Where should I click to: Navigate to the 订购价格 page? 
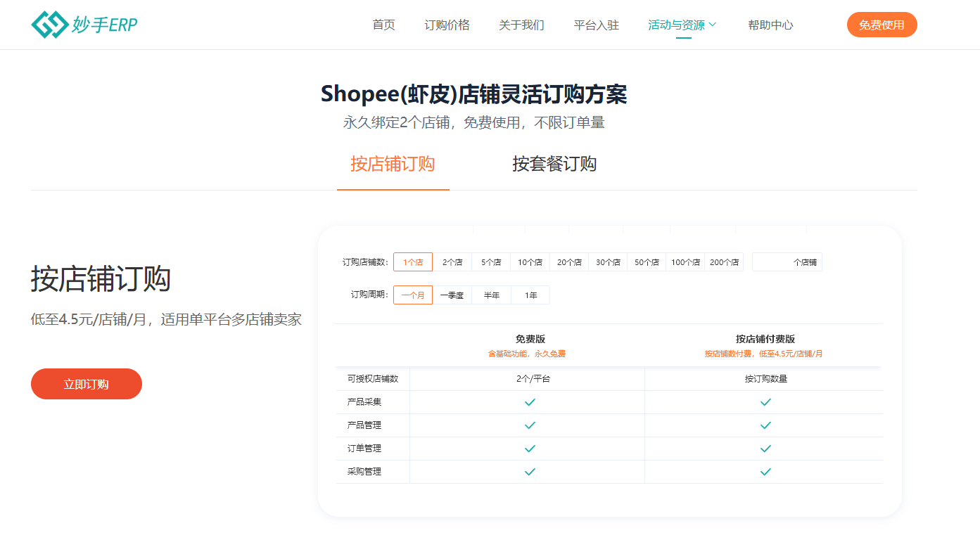coord(447,24)
